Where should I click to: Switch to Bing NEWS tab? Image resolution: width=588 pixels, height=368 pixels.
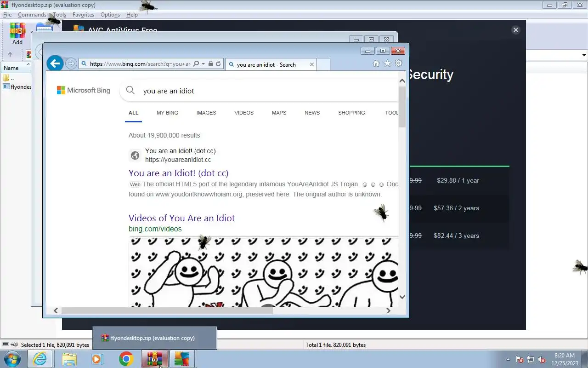pos(312,113)
